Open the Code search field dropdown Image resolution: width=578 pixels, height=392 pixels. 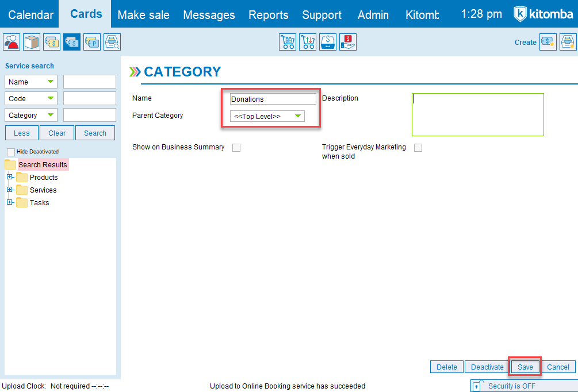click(31, 98)
